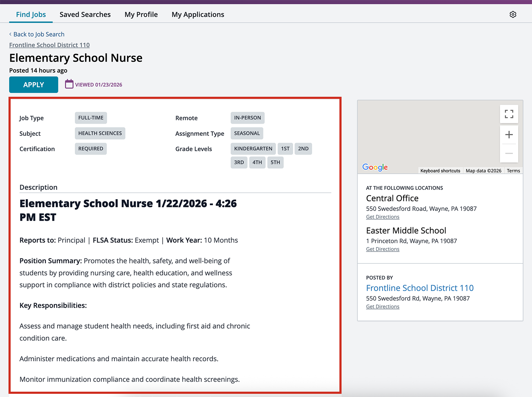Follow the Back to Job Search link

click(39, 34)
